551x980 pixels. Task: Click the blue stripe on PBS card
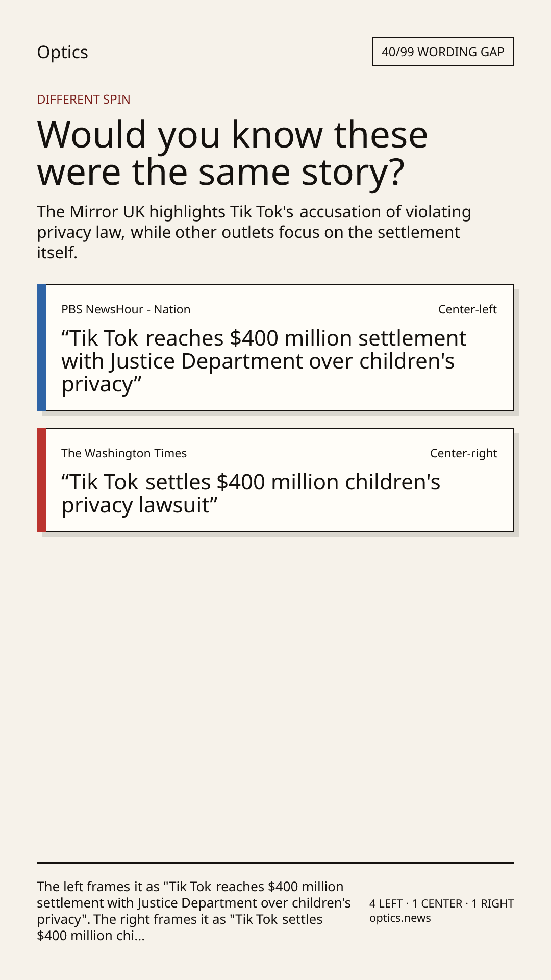[x=41, y=348]
